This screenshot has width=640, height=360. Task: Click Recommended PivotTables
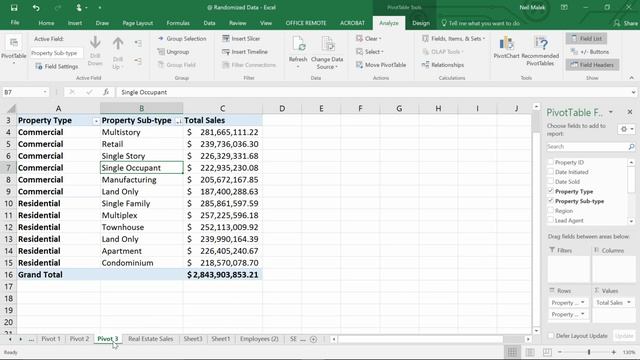tap(540, 51)
